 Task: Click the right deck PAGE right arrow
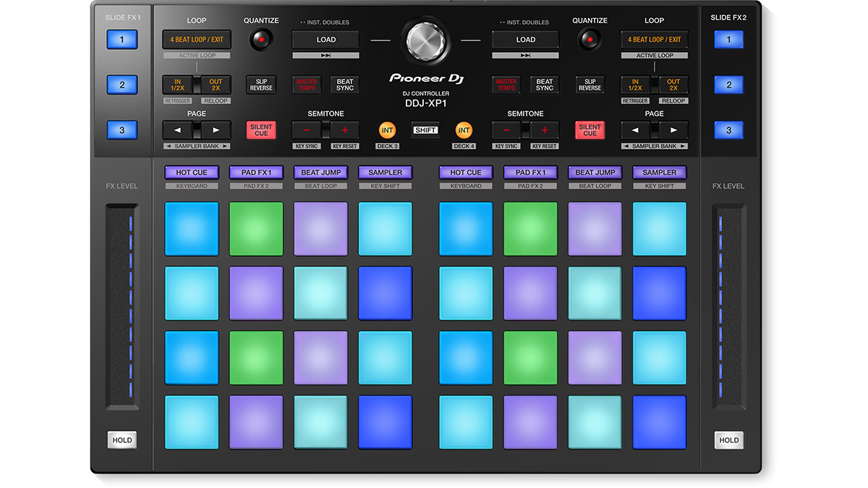point(673,131)
